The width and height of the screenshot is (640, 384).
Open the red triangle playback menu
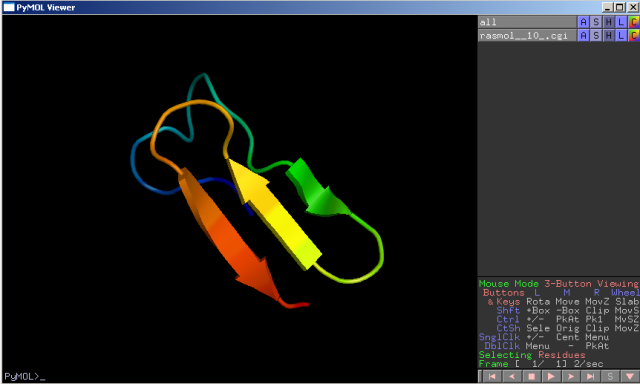point(629,376)
